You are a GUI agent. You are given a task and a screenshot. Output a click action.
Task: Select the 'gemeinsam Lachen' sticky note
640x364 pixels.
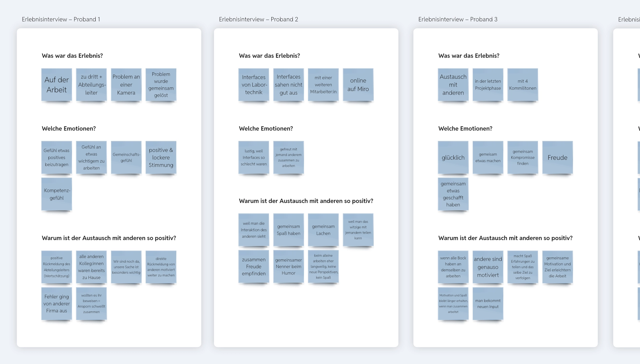323,230
